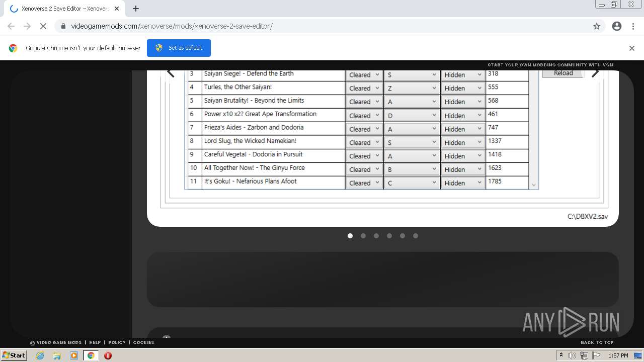Click the Set as default button
The width and height of the screenshot is (644, 362).
coord(179,48)
